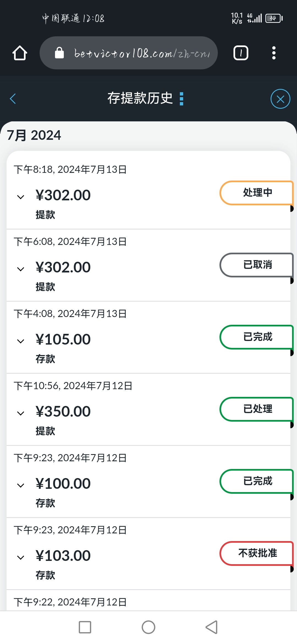Open the browser three-dot menu
The width and height of the screenshot is (297, 644).
coord(274,53)
